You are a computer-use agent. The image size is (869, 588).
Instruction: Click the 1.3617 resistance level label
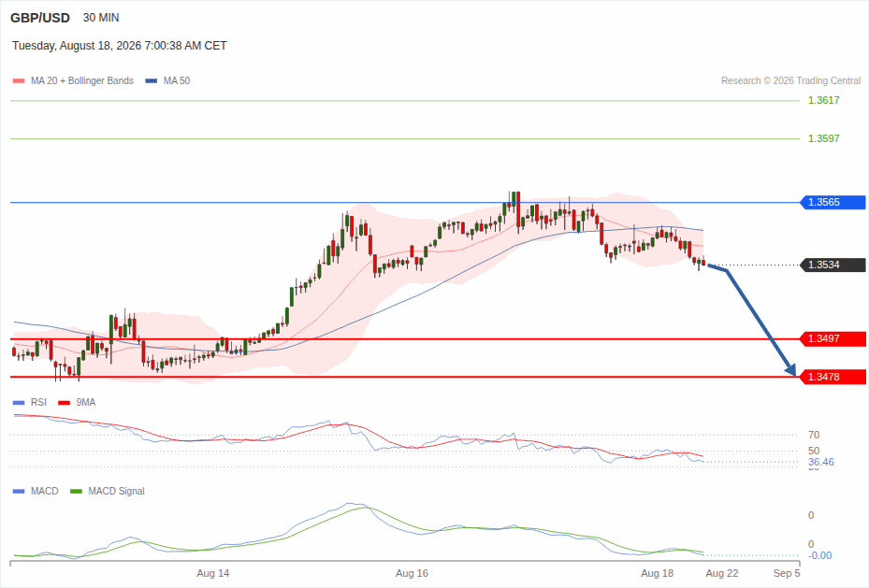823,100
